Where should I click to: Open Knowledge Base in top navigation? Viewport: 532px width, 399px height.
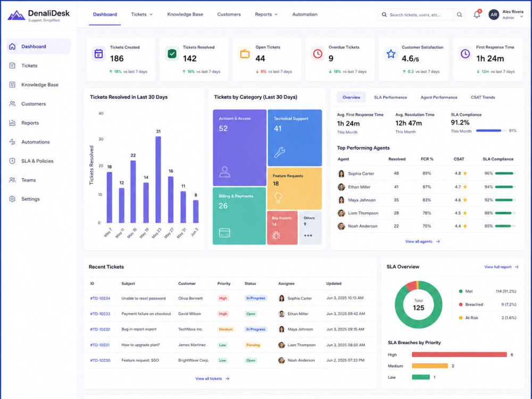pyautogui.click(x=185, y=14)
